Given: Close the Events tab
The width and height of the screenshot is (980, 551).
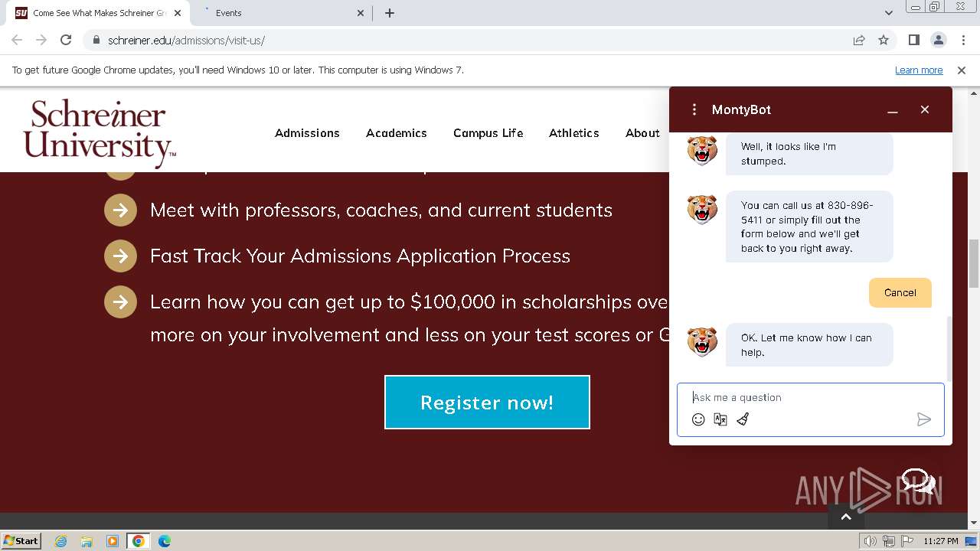Looking at the screenshot, I should tap(361, 13).
